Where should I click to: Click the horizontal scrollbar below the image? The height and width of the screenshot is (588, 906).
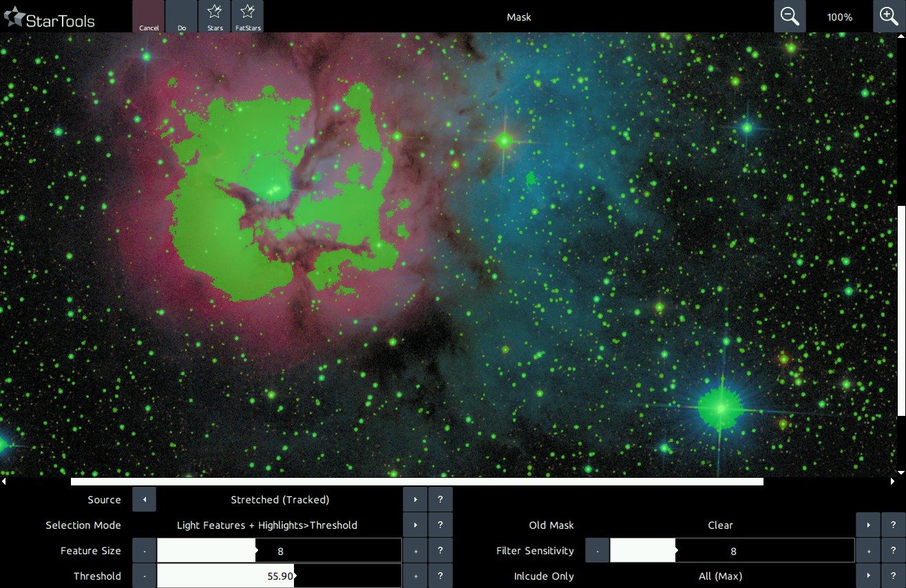(417, 482)
